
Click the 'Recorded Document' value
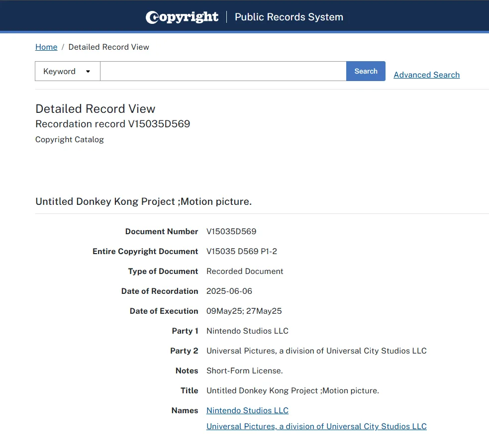(245, 271)
